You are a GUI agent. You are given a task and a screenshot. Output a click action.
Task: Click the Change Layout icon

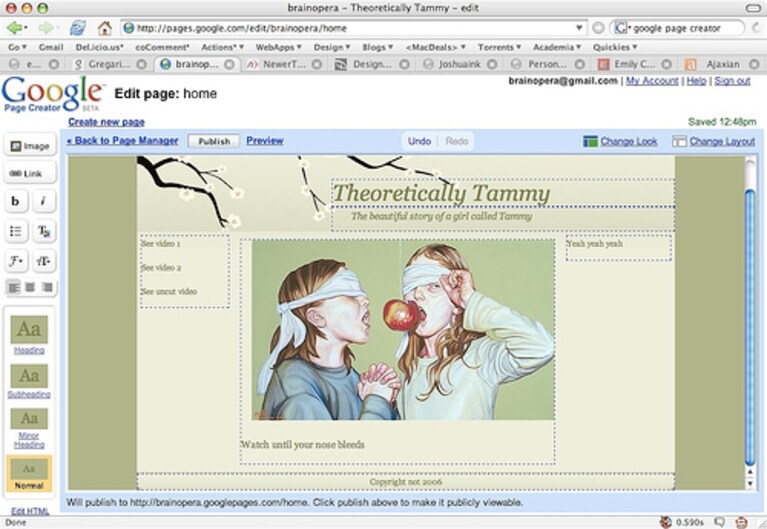click(x=679, y=141)
